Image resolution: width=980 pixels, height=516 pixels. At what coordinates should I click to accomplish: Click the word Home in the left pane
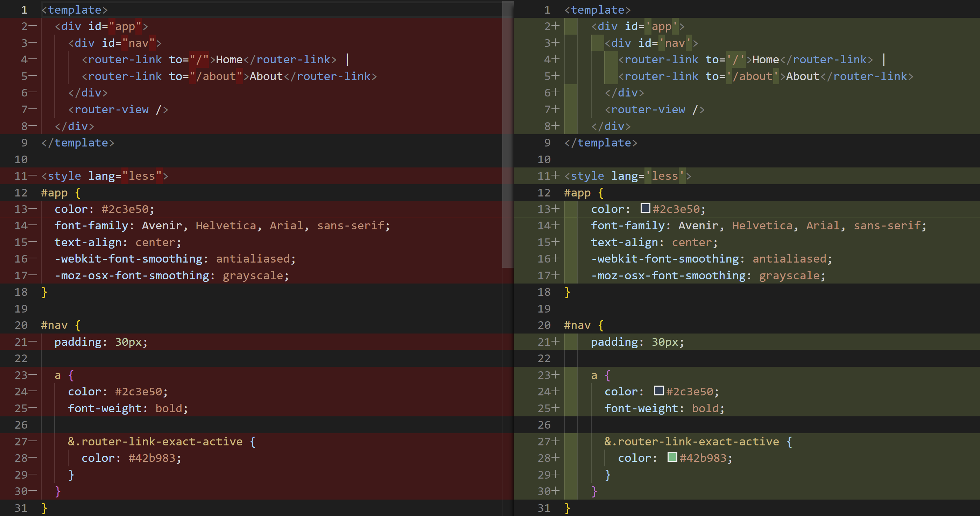tap(229, 60)
